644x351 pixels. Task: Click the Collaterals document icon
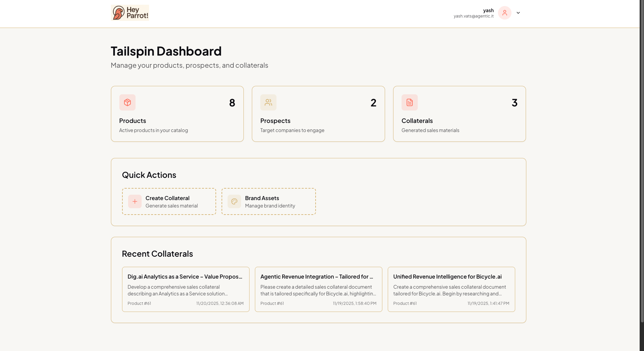tap(410, 102)
